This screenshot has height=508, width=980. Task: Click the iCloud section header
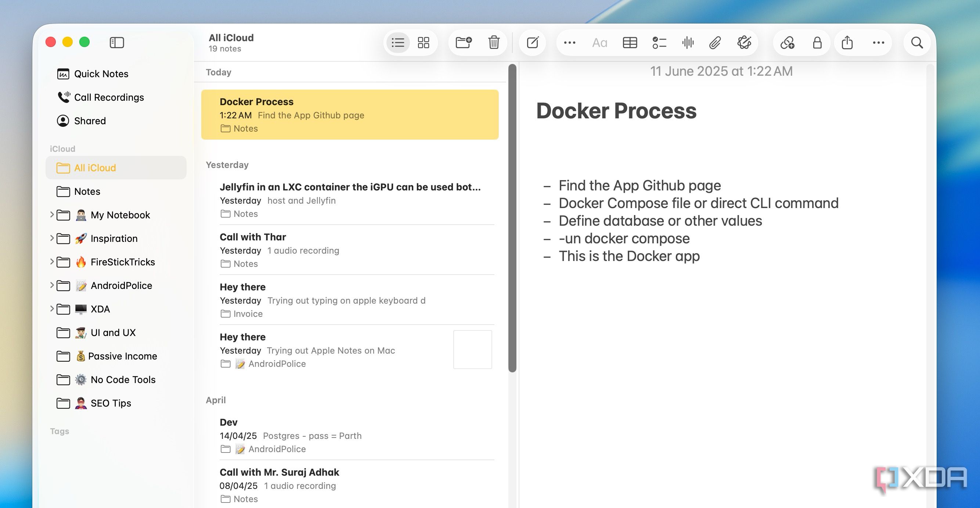pos(62,149)
